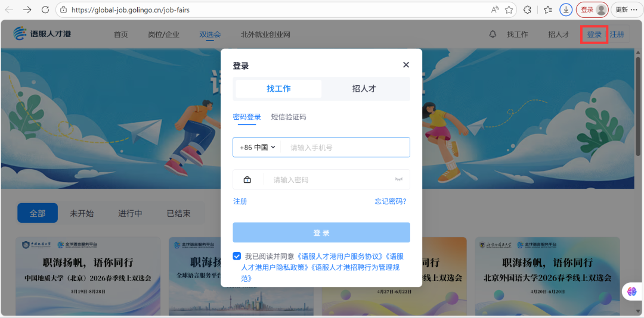The image size is (644, 318).
Task: Switch to 短信验证码 login tab
Action: (x=289, y=117)
